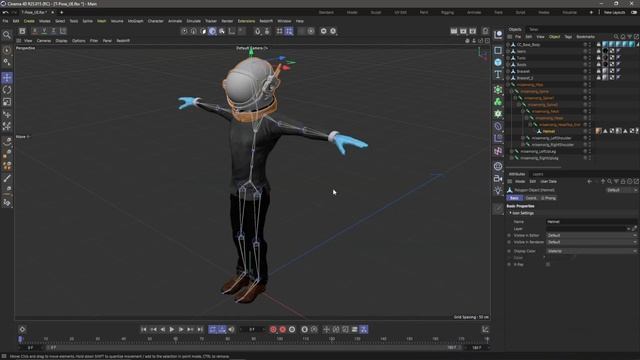Click the timeline playhead at frame 0
The width and height of the screenshot is (640, 360).
coord(20,339)
